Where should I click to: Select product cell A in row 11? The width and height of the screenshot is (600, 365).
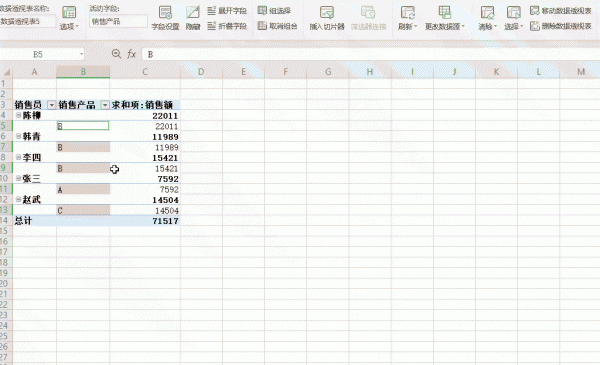[x=83, y=189]
